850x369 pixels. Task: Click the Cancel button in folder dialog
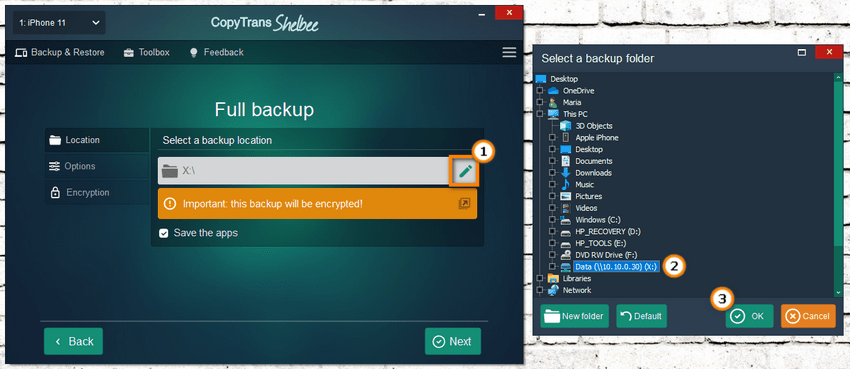[x=808, y=316]
